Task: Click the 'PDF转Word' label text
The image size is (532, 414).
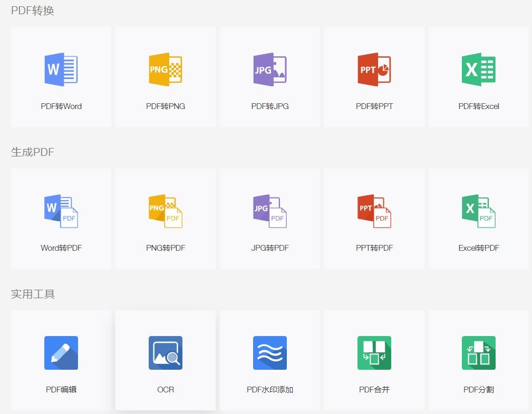Action: point(61,106)
